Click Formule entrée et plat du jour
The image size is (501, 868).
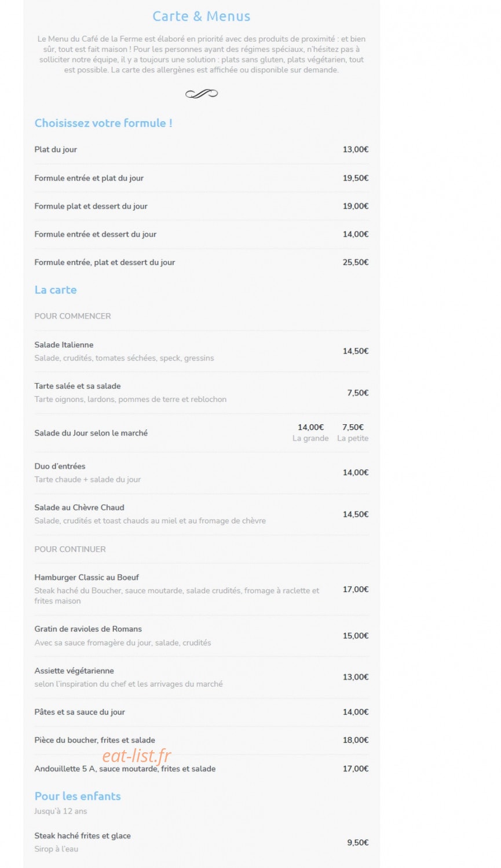(89, 178)
